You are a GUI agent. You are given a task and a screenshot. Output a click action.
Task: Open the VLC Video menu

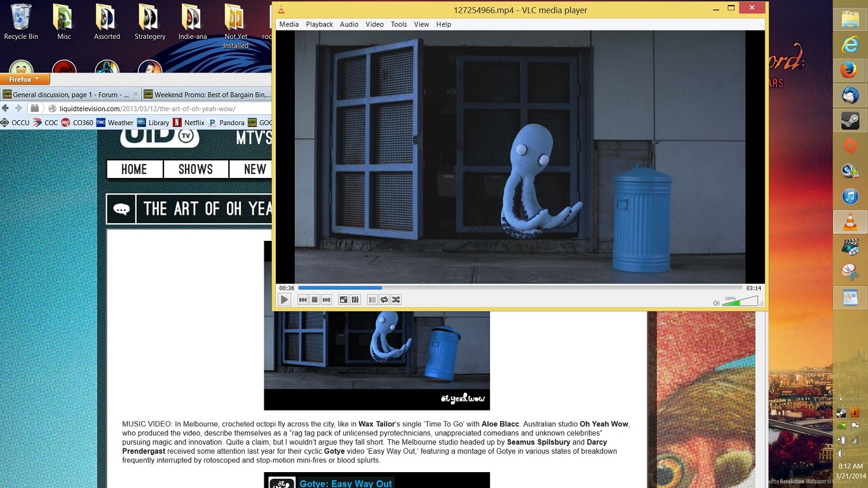click(x=374, y=24)
